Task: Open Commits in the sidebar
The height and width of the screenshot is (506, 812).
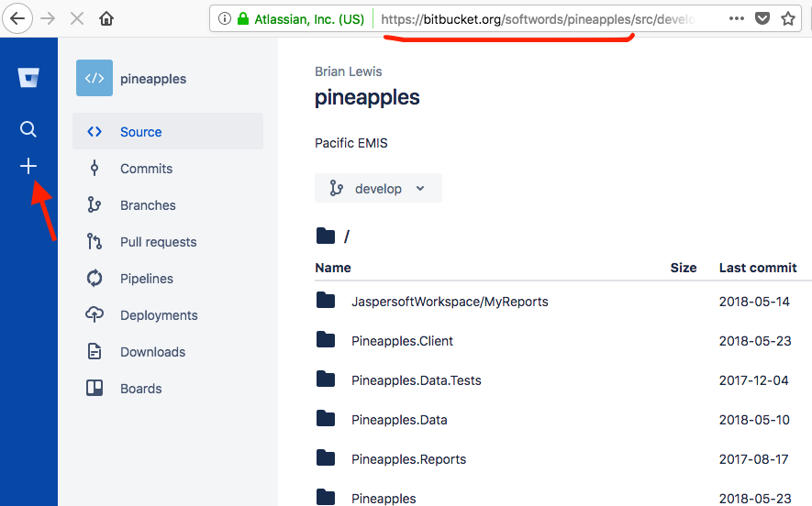Action: [x=146, y=169]
